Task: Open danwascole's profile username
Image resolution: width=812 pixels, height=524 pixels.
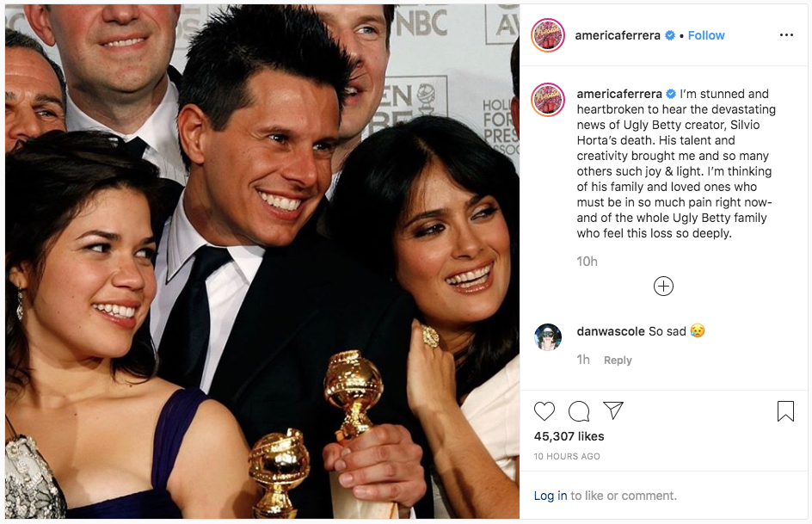Action: click(611, 331)
